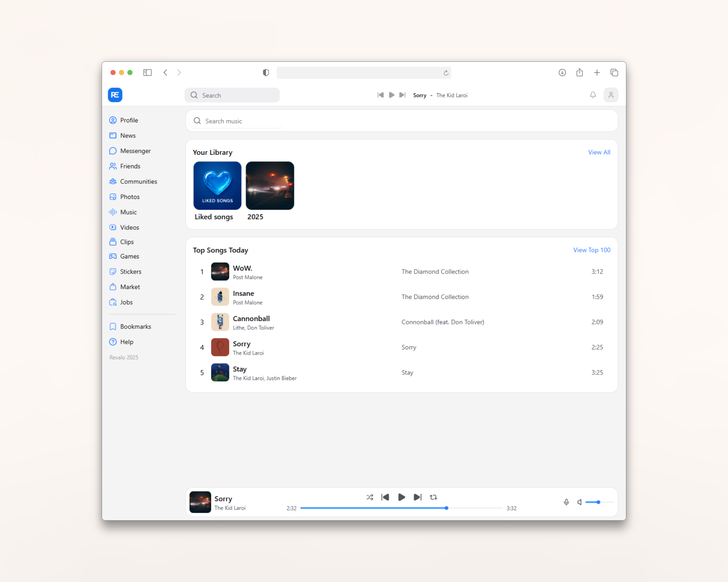Image resolution: width=728 pixels, height=582 pixels.
Task: Switch to the Bookmarks section
Action: (x=135, y=326)
